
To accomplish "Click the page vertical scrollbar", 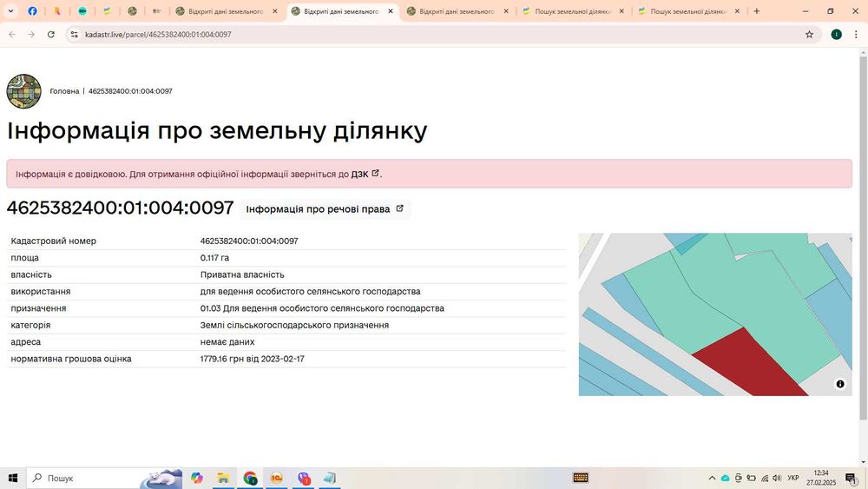I will tap(863, 238).
